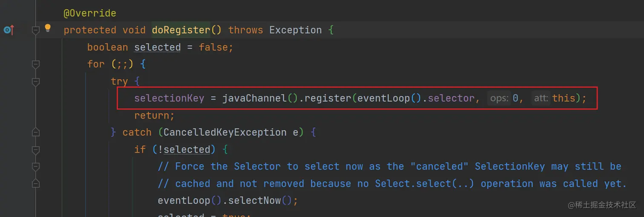The width and height of the screenshot is (644, 217).
Task: Click the comment starting 'cached and not removed'
Action: pos(392,183)
